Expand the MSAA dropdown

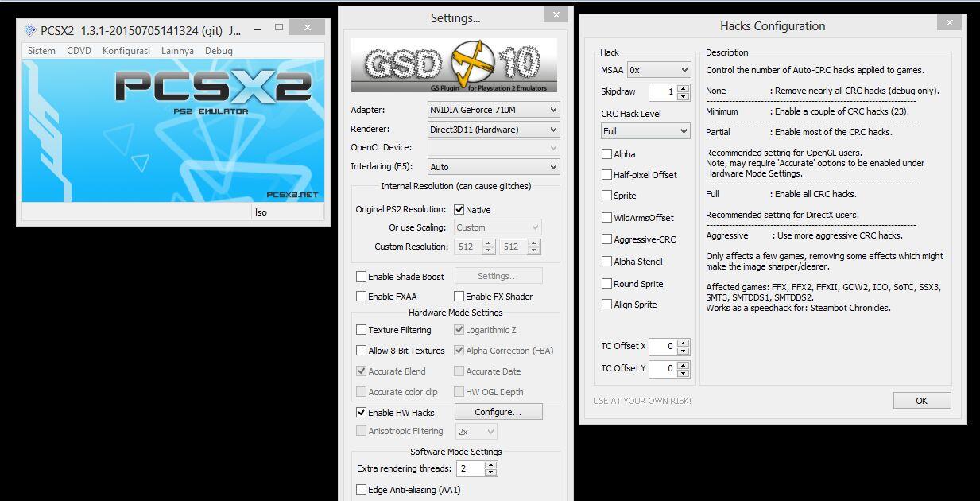pos(659,70)
